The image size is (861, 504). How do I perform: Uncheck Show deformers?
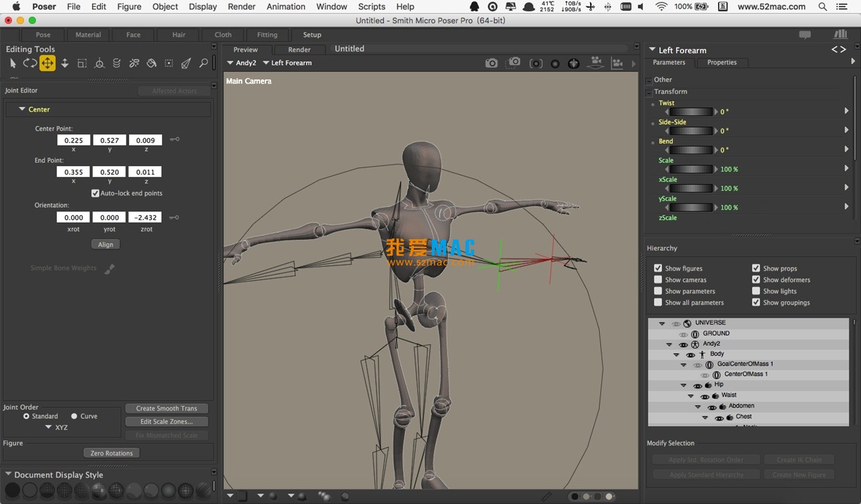(x=756, y=279)
